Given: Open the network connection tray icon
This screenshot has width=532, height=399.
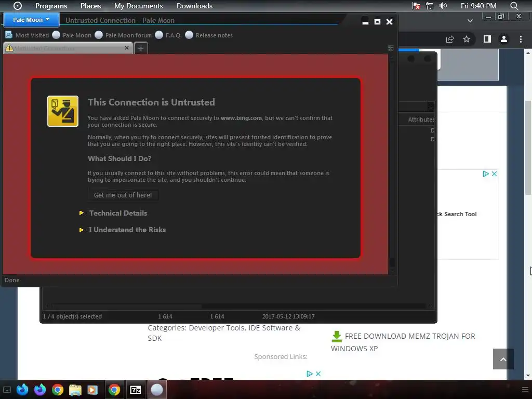Looking at the screenshot, I should coord(430,6).
